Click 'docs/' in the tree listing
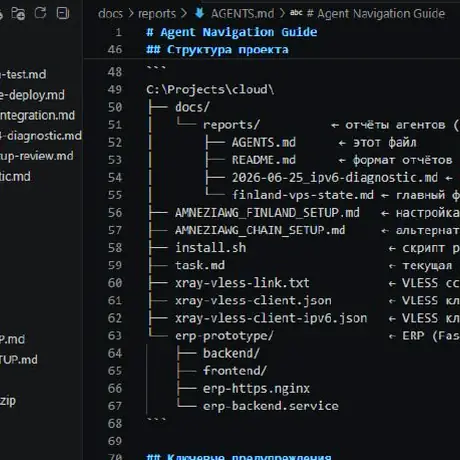This screenshot has width=460, height=460. click(x=192, y=107)
